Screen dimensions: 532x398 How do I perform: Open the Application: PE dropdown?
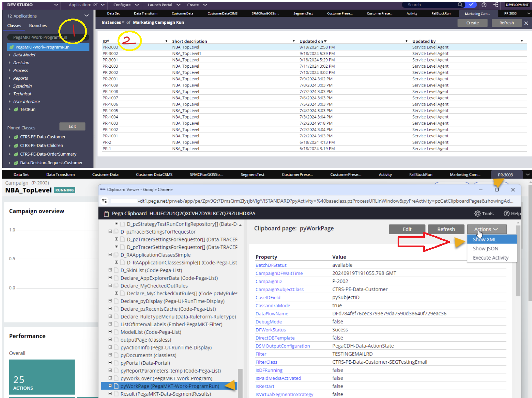(x=103, y=5)
